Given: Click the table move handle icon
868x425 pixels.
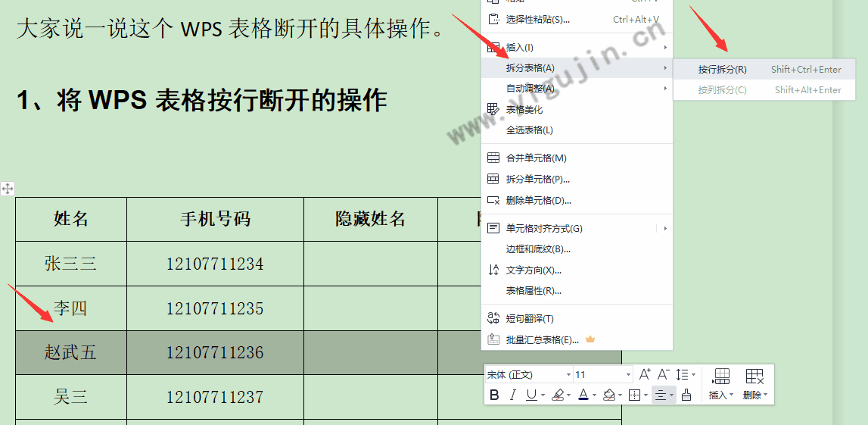Looking at the screenshot, I should click(x=8, y=189).
